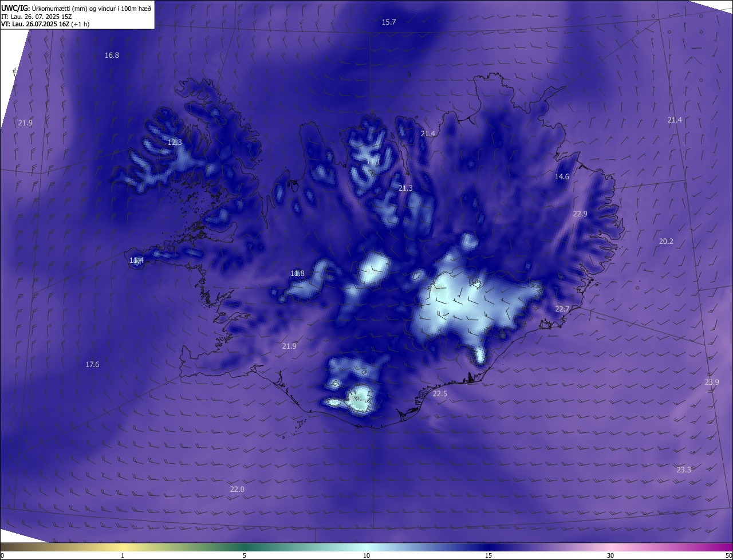The image size is (733, 560).
Task: Click the 0 label on the color scale
Action: [2, 555]
